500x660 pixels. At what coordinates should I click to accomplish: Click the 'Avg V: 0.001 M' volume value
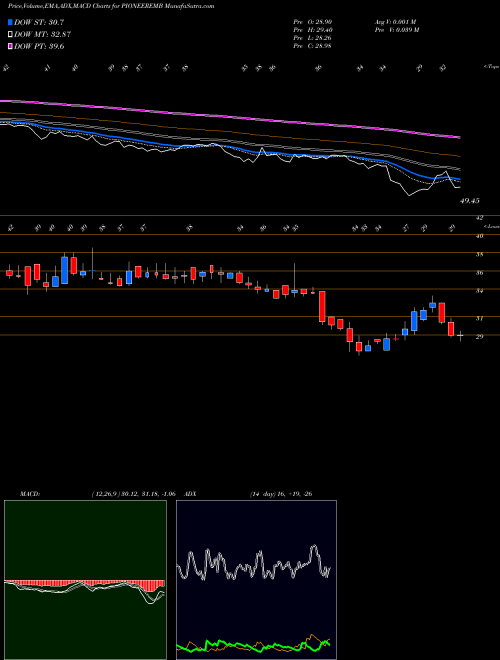coord(395,22)
